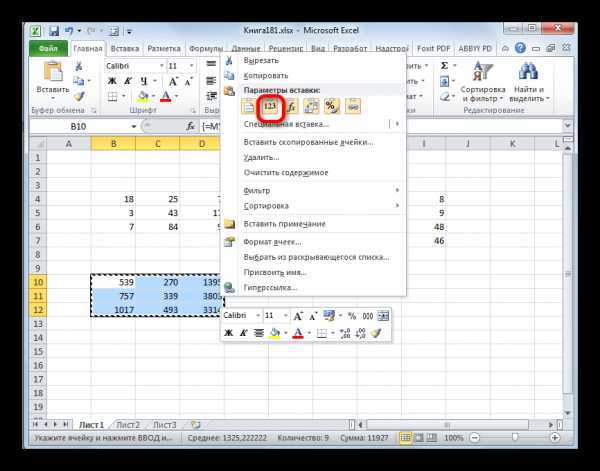This screenshot has height=471, width=600.
Task: Click the Вставить paste clipboard icon in ribbon
Action: [53, 72]
